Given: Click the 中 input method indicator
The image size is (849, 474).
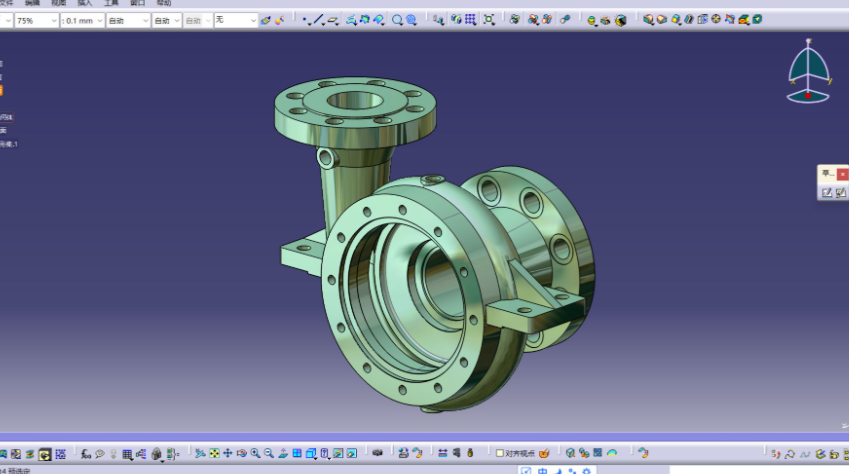Looking at the screenshot, I should pos(542,471).
